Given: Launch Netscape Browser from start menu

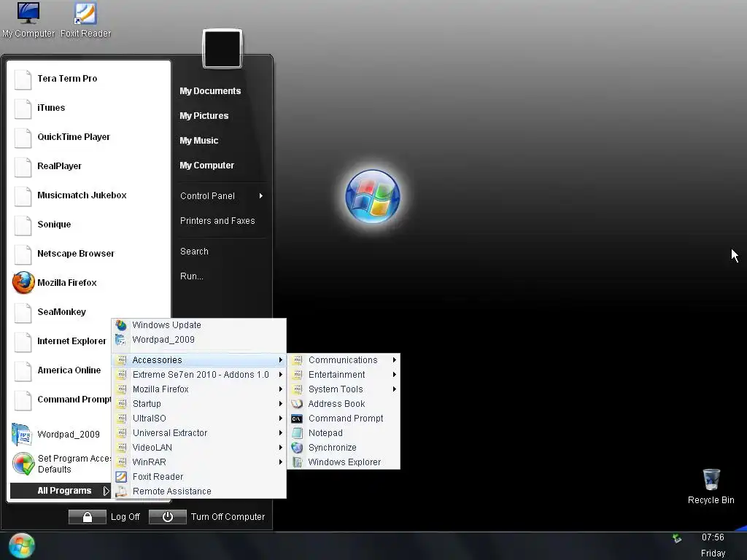Looking at the screenshot, I should pos(89,254).
